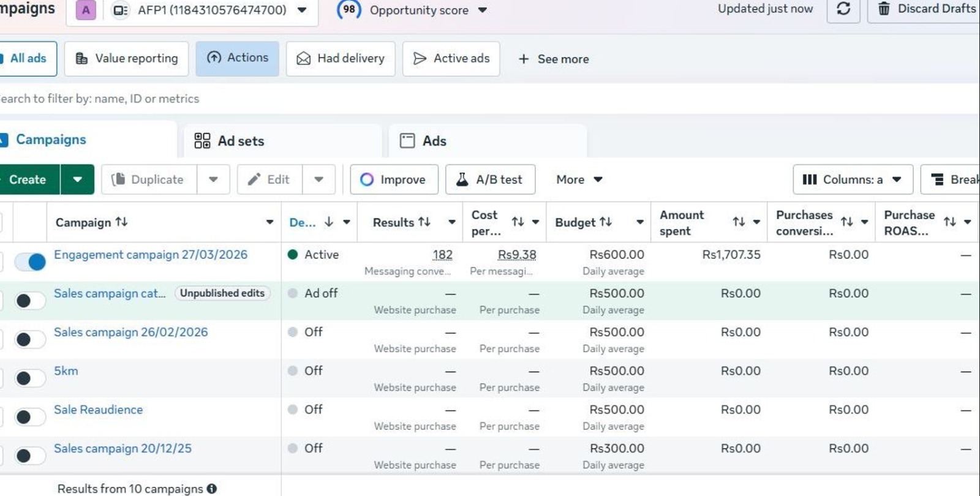Toggle Sales campaign 20/12/25 switch
This screenshot has width=980, height=496.
(30, 456)
